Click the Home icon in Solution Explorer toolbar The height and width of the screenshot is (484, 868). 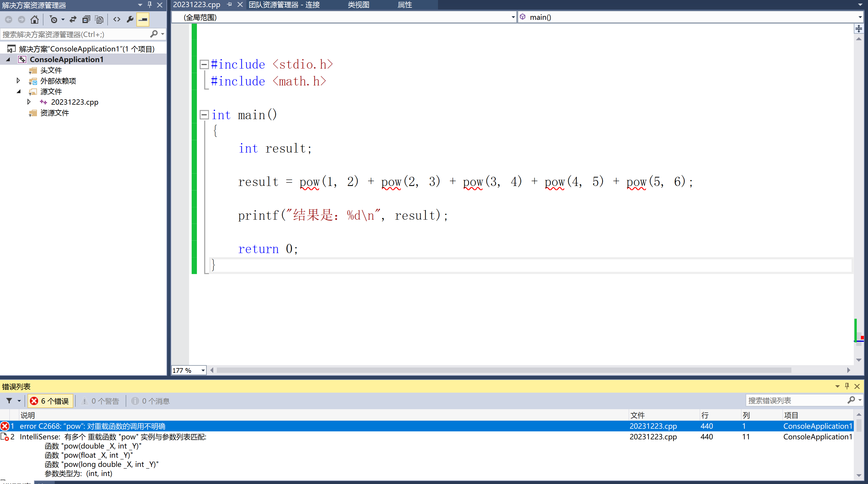pyautogui.click(x=34, y=20)
